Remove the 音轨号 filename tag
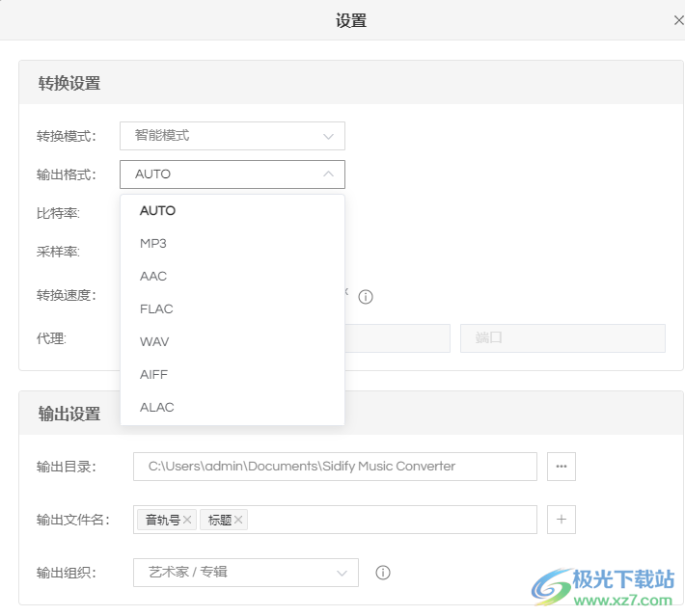Image resolution: width=685 pixels, height=616 pixels. 187,520
